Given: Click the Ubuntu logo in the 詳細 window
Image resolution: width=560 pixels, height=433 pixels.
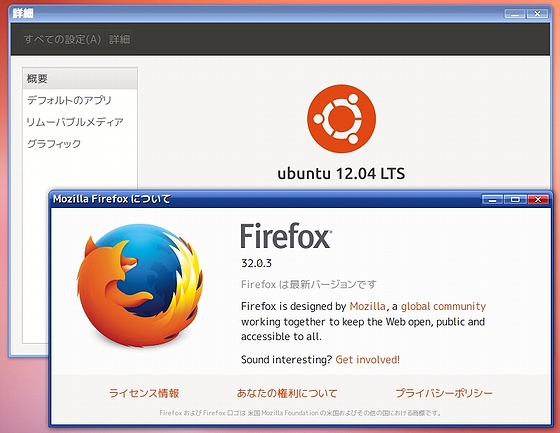Looking at the screenshot, I should [341, 118].
